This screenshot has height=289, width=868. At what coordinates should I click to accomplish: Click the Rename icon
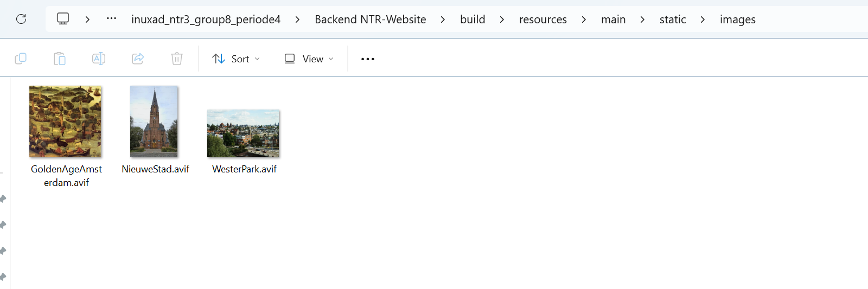coord(99,59)
